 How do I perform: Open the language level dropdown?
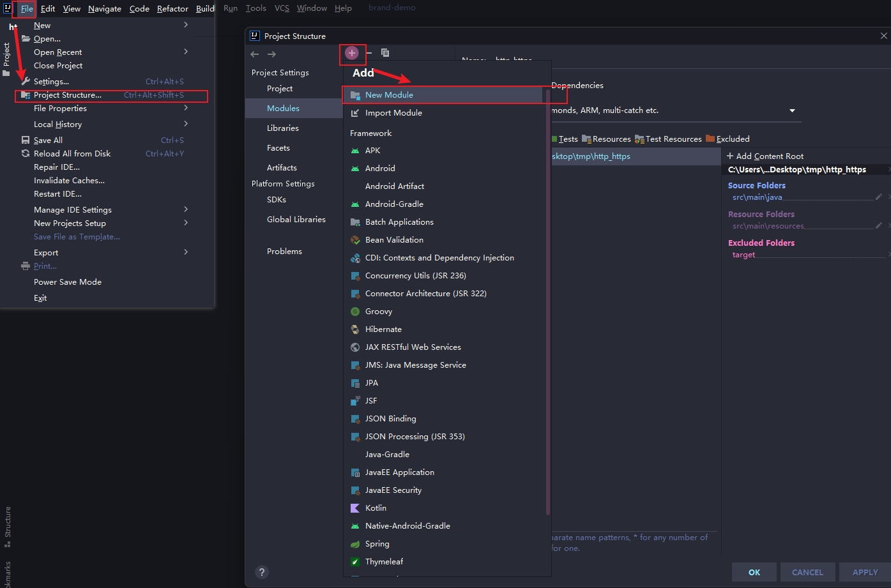click(792, 110)
